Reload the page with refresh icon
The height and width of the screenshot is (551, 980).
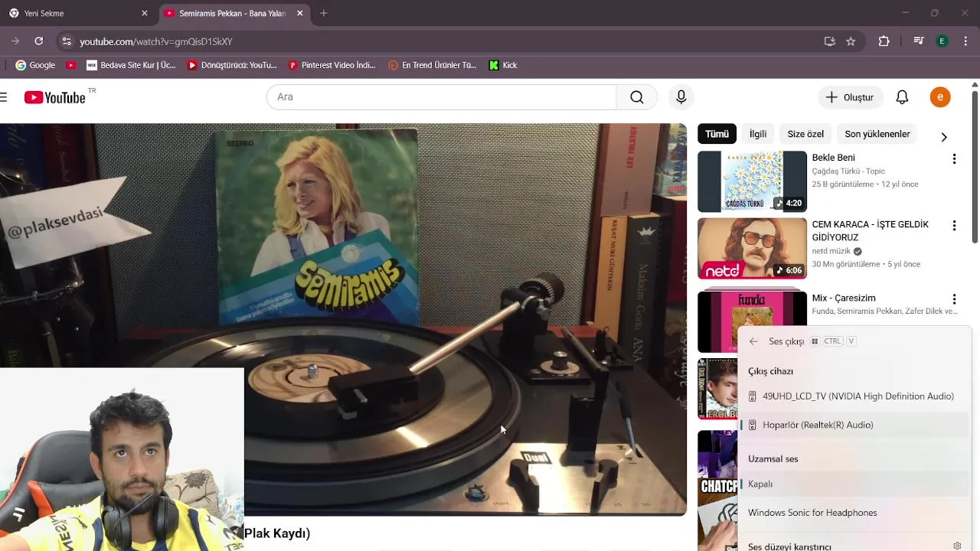pyautogui.click(x=39, y=41)
